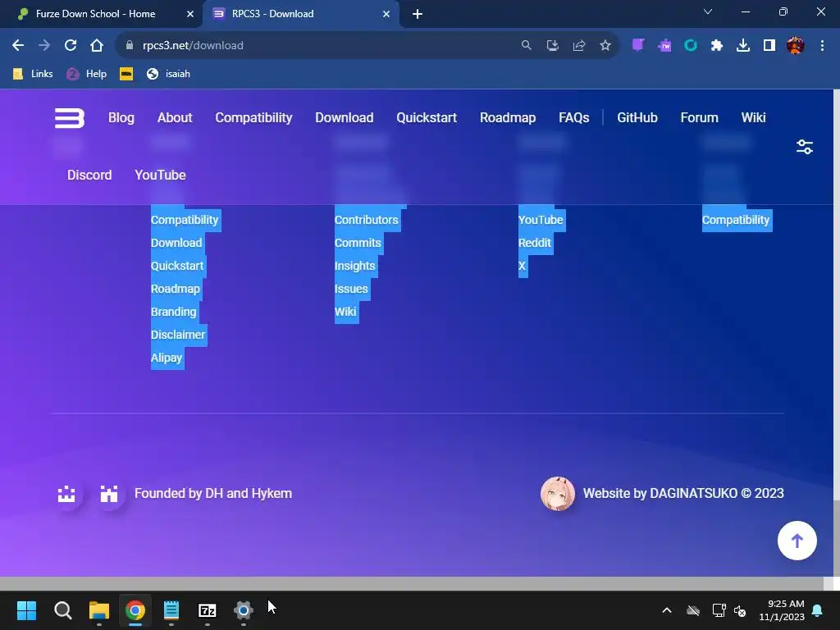The width and height of the screenshot is (840, 630).
Task: Reload the page with refresh icon
Action: [71, 46]
